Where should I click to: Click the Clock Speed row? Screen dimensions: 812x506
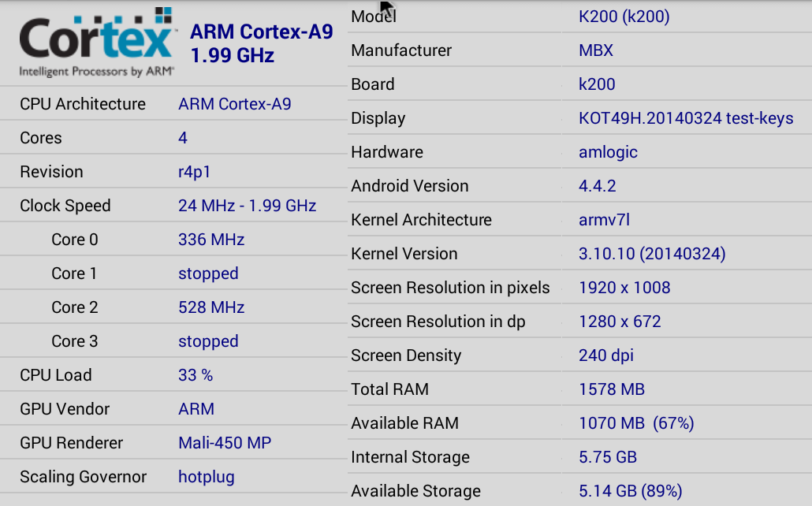click(x=173, y=206)
